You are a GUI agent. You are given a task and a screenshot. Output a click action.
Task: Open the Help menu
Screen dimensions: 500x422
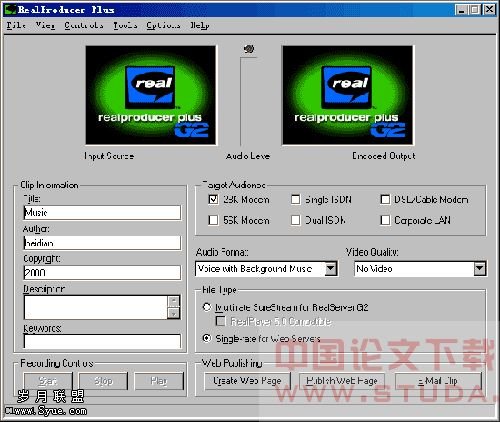click(200, 25)
